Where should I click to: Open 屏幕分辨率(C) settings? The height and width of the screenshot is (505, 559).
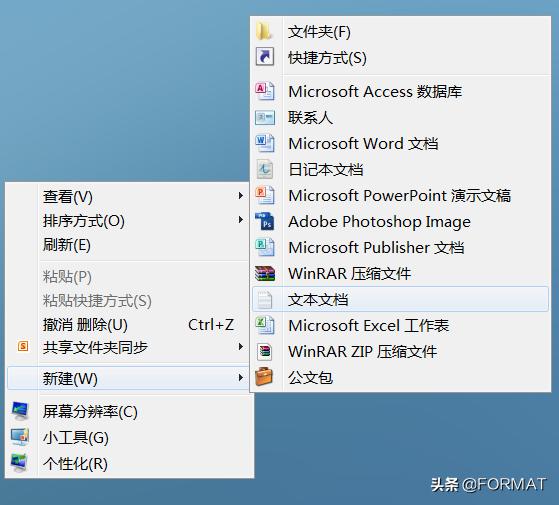[x=128, y=412]
